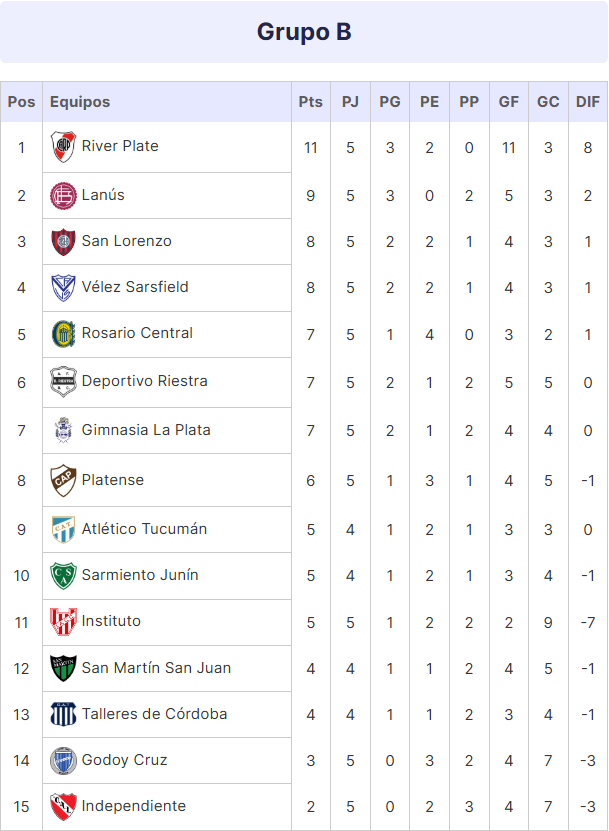Click the Grupo B title banner
Viewport: 609px width, 831px height.
[x=304, y=32]
